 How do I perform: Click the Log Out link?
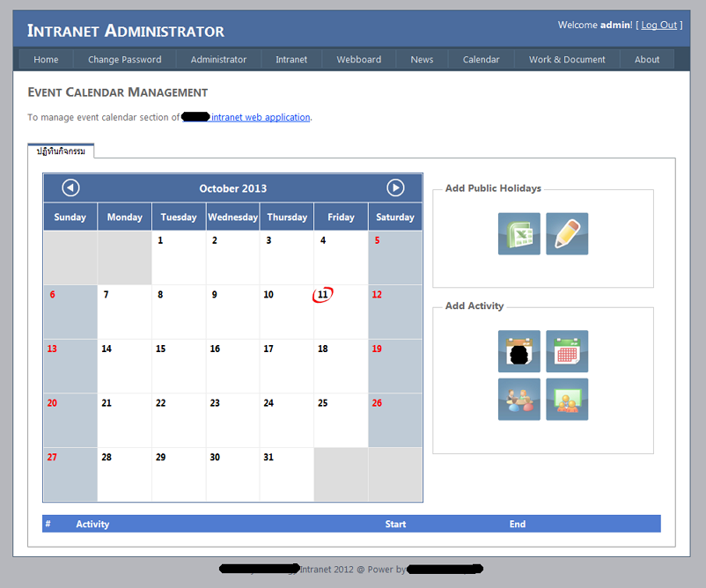[x=658, y=26]
